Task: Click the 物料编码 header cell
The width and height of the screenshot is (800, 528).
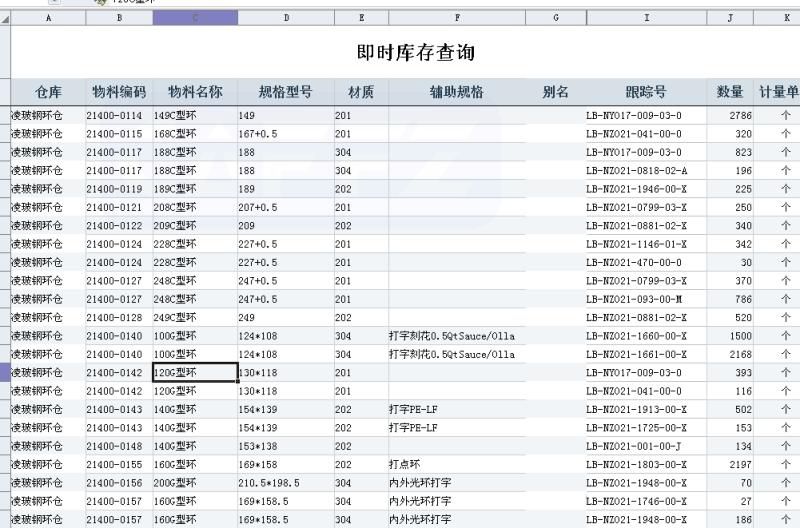Action: click(x=119, y=92)
